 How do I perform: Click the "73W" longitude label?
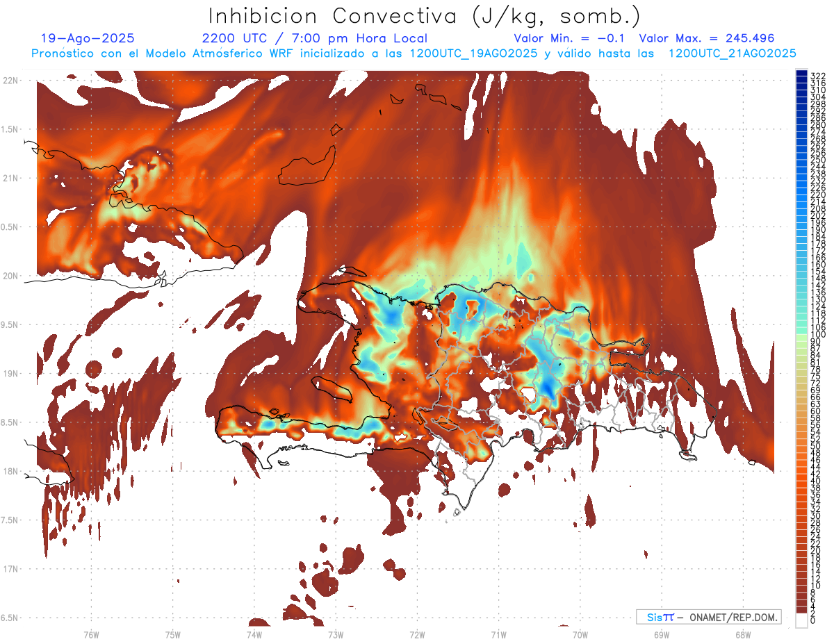click(x=336, y=634)
